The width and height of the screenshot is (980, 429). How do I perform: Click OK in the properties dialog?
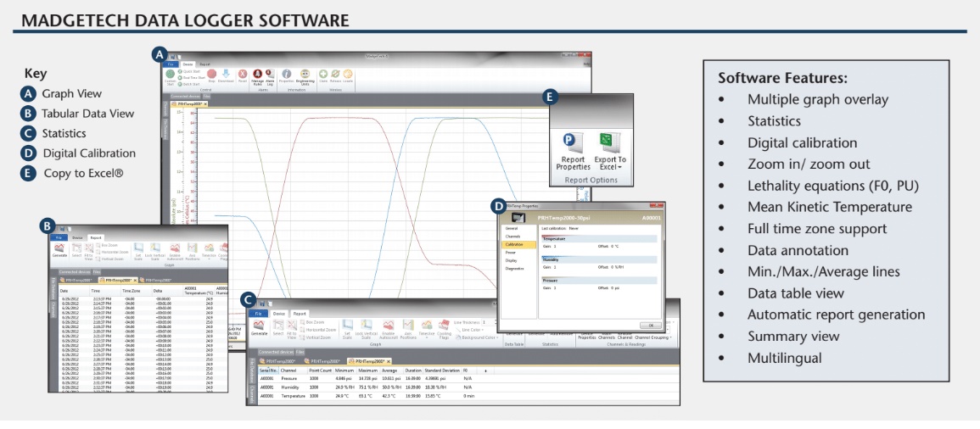[650, 323]
